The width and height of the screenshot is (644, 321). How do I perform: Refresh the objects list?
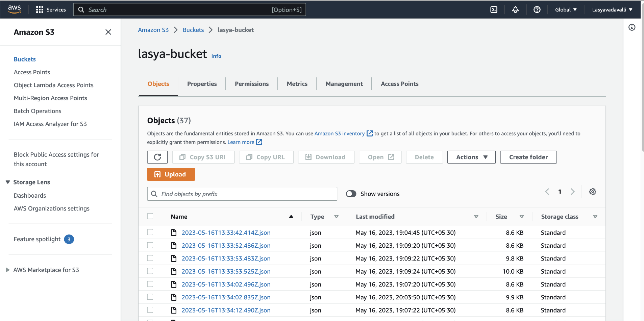pyautogui.click(x=157, y=157)
